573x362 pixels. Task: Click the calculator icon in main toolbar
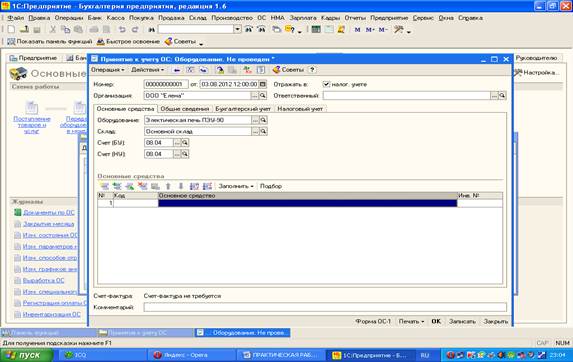[x=316, y=30]
